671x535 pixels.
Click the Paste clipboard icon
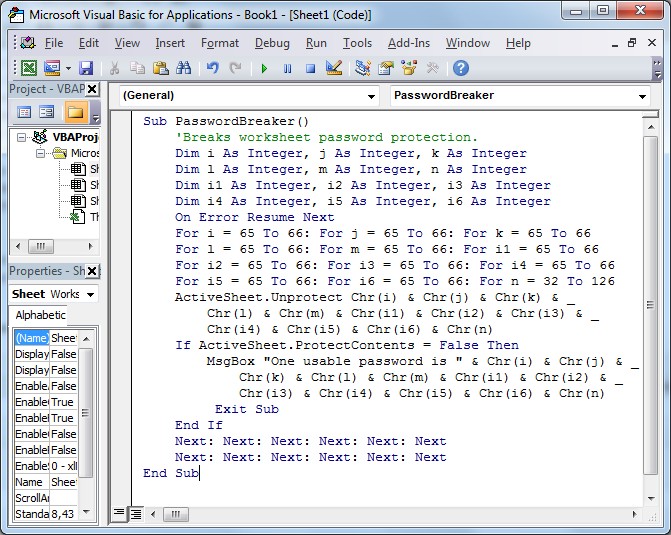(160, 68)
